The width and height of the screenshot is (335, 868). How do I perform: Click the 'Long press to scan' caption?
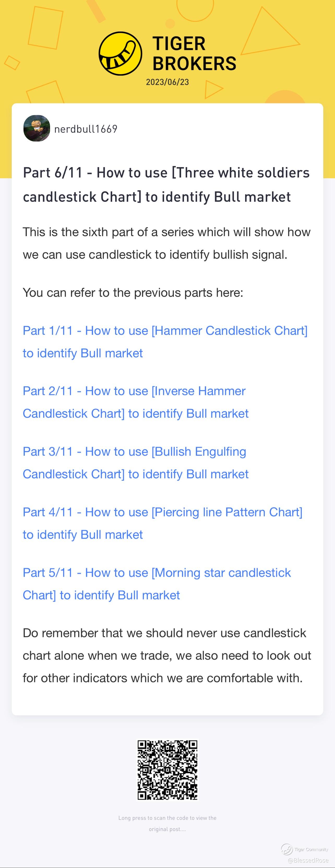(x=167, y=823)
